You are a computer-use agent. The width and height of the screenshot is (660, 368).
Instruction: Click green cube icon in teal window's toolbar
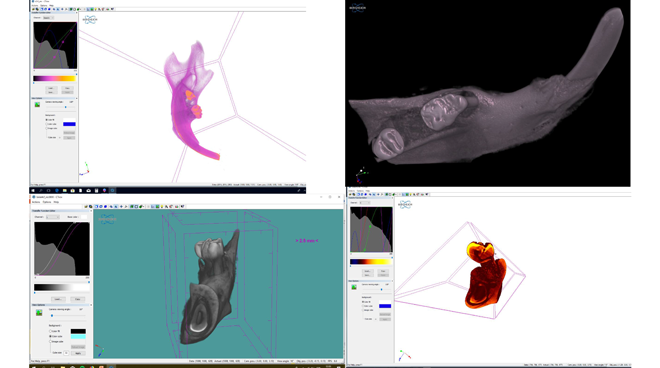click(x=131, y=206)
